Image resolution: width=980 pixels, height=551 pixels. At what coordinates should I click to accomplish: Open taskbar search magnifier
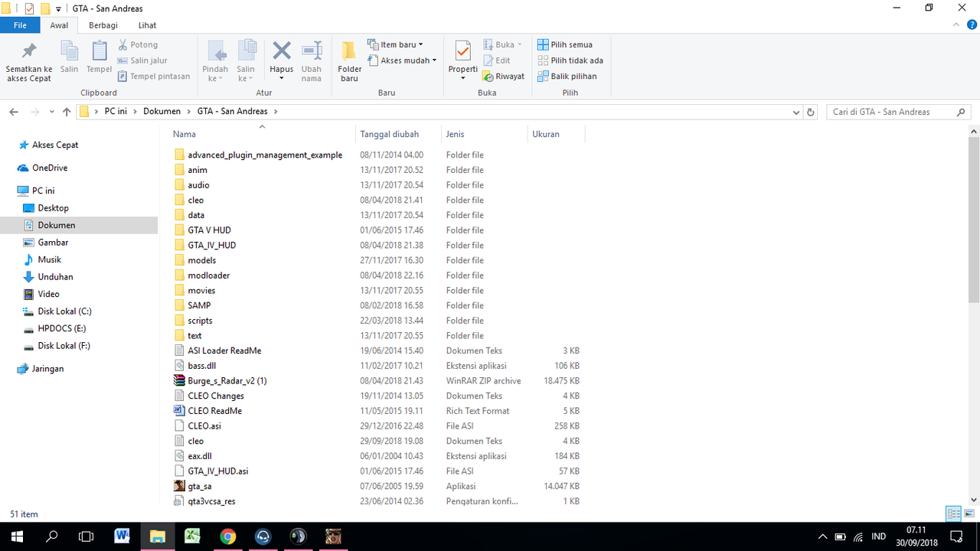(52, 536)
